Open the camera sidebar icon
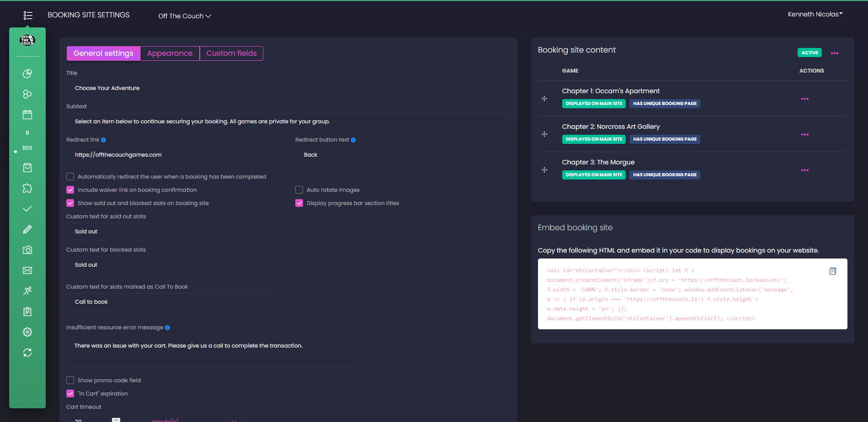Screen dimensions: 868x422 point(27,250)
